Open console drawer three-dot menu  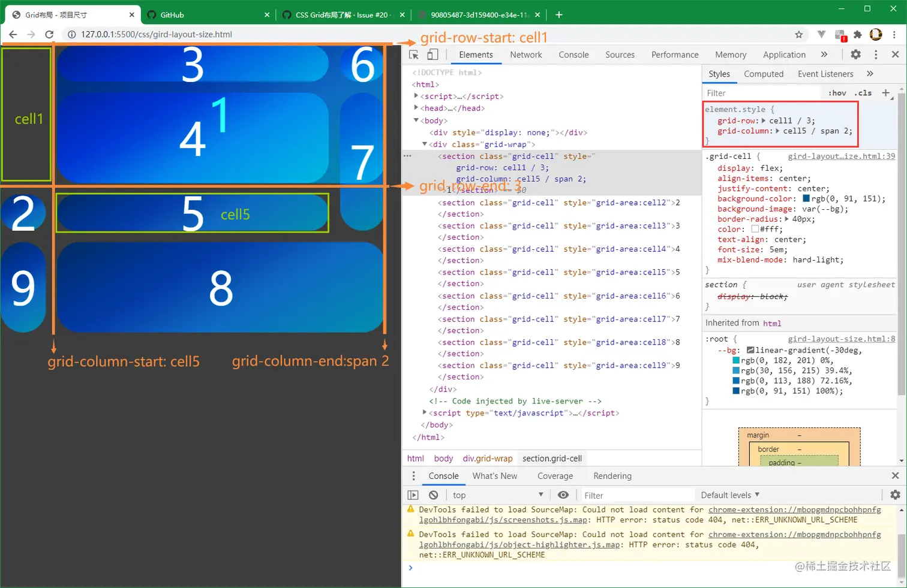tap(413, 476)
